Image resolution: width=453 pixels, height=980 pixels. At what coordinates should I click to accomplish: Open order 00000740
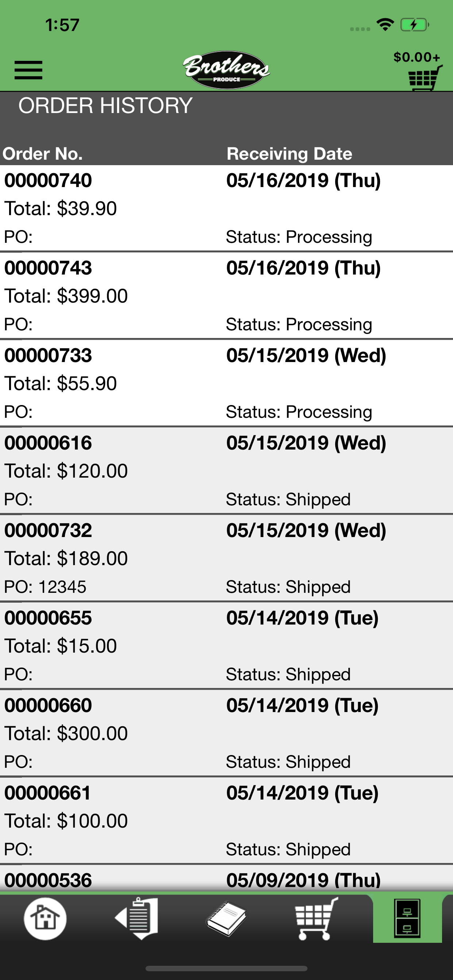point(226,208)
